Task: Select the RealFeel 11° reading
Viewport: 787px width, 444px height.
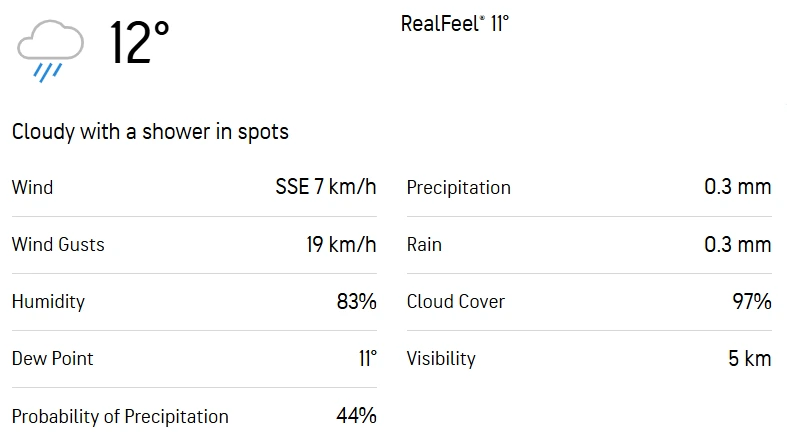Action: (454, 24)
